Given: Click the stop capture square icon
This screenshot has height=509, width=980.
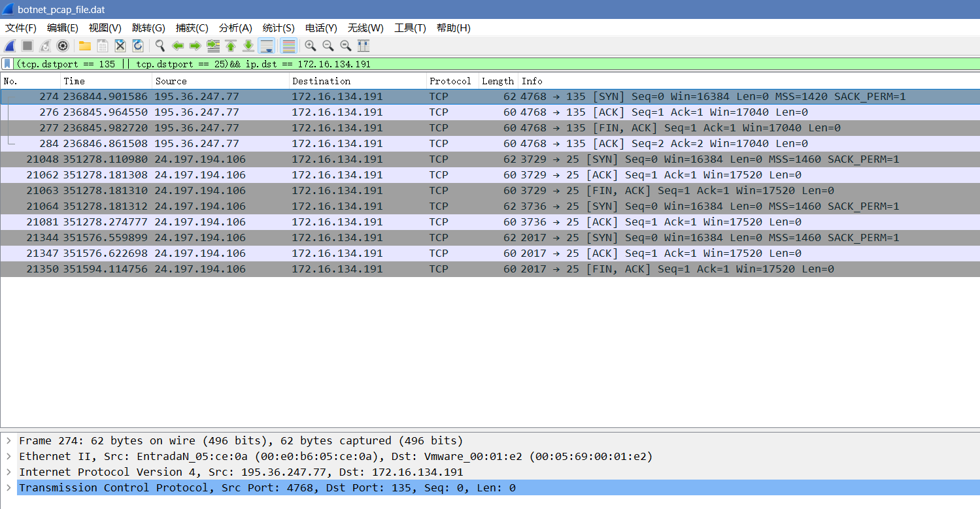Looking at the screenshot, I should tap(27, 46).
